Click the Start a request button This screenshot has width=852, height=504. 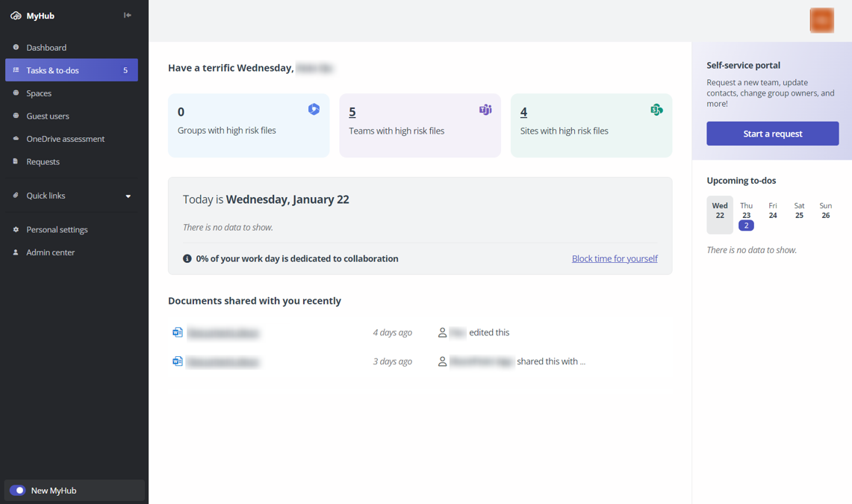point(772,134)
